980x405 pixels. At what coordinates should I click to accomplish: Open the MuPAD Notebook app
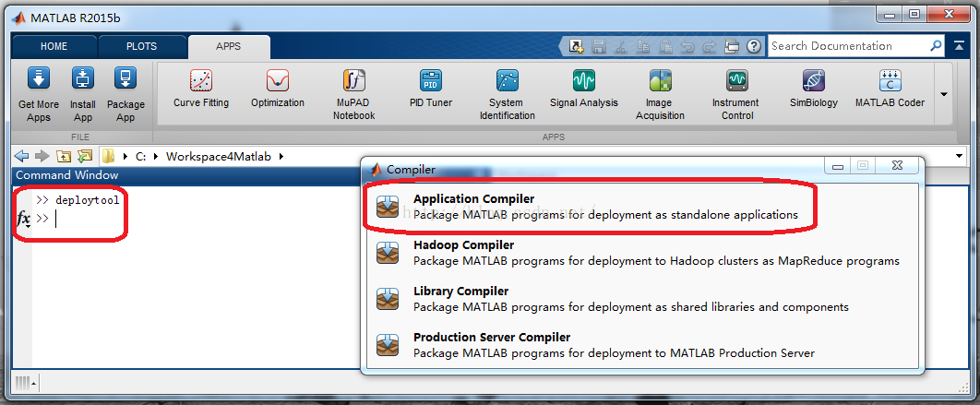353,94
